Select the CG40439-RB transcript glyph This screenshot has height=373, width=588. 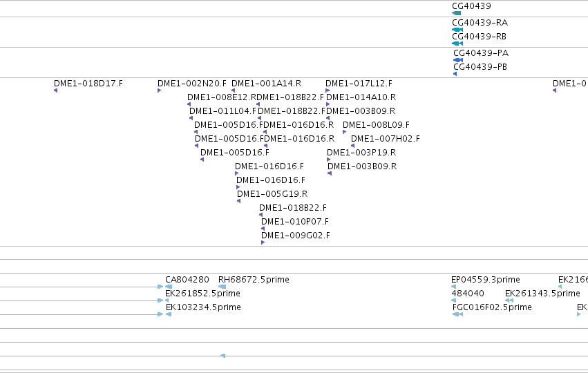(457, 44)
